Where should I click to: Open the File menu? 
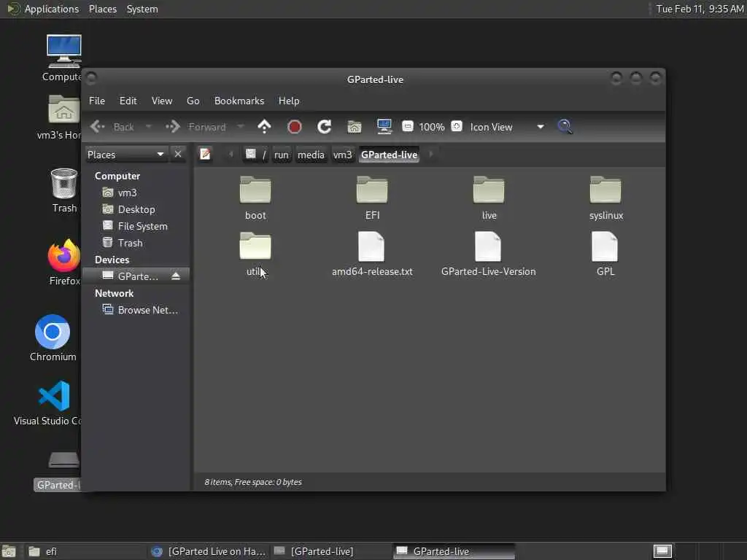[x=97, y=101]
